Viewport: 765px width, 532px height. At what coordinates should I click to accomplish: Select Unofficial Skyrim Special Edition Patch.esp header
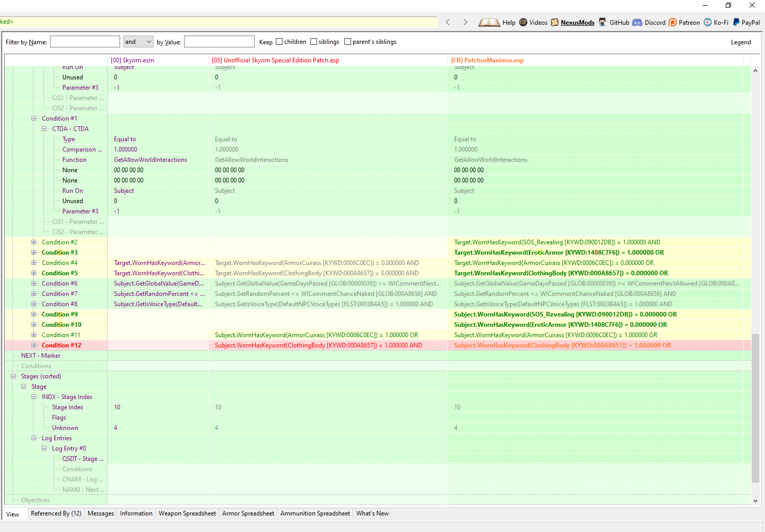point(328,60)
